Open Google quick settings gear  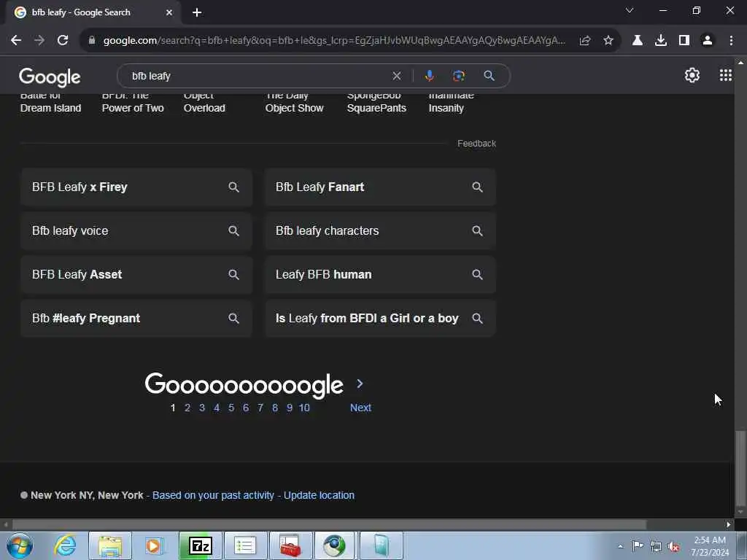pos(692,75)
